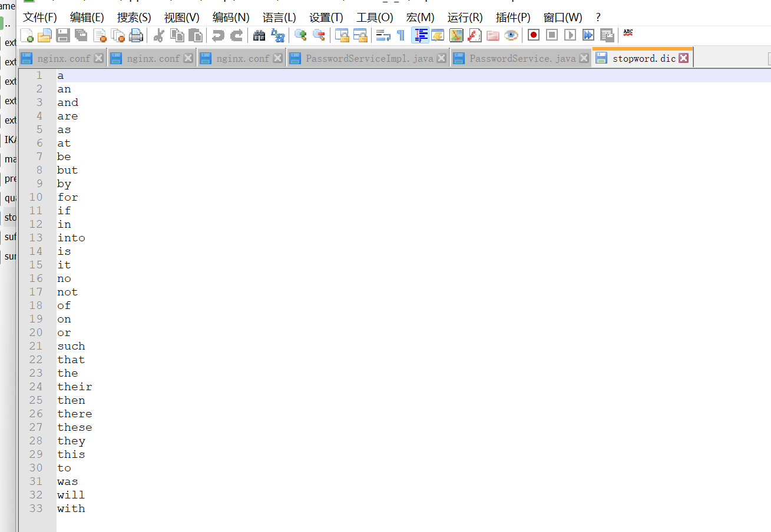
Task: Switch to the PasswordService.java tab
Action: [522, 58]
